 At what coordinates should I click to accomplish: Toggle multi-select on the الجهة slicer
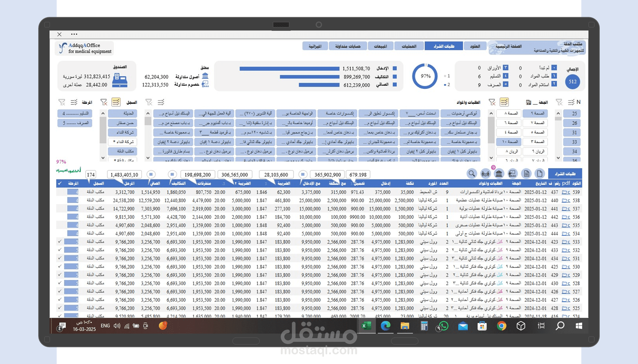click(504, 102)
